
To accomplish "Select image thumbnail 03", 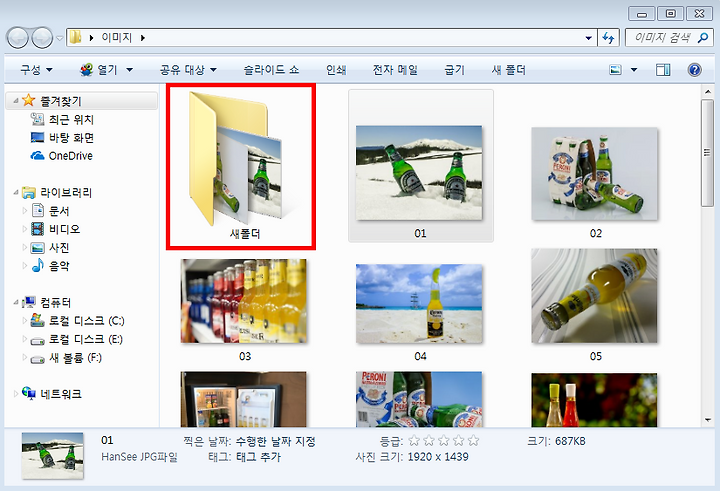I will point(244,301).
